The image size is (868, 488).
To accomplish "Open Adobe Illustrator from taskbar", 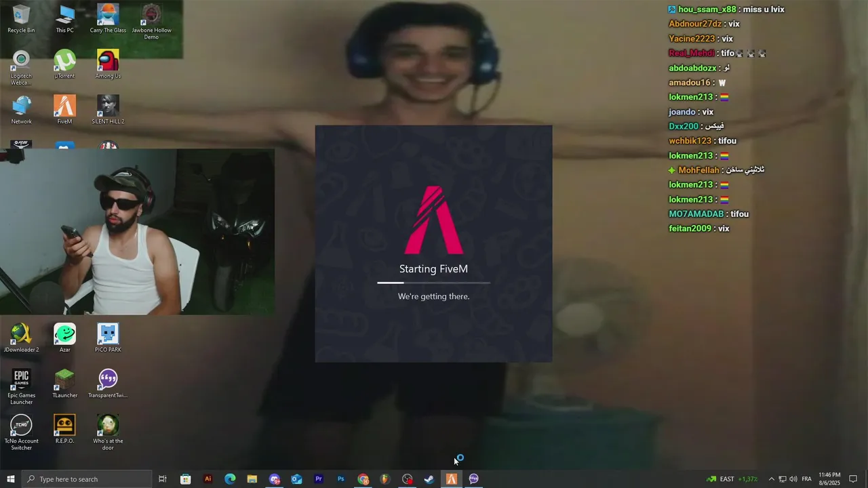I will coord(208,479).
